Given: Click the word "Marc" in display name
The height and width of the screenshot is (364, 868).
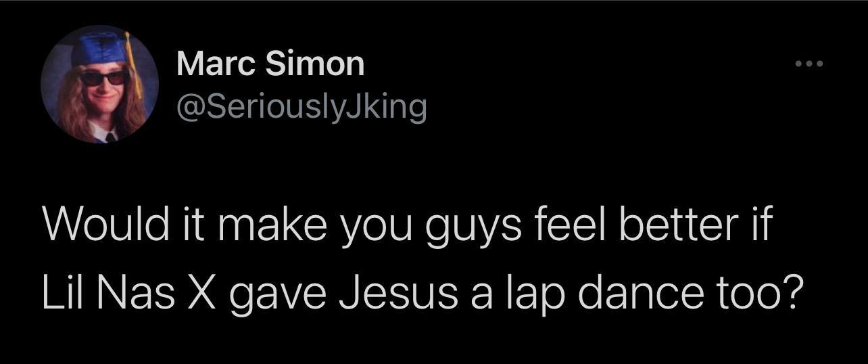Looking at the screenshot, I should click(x=216, y=64).
